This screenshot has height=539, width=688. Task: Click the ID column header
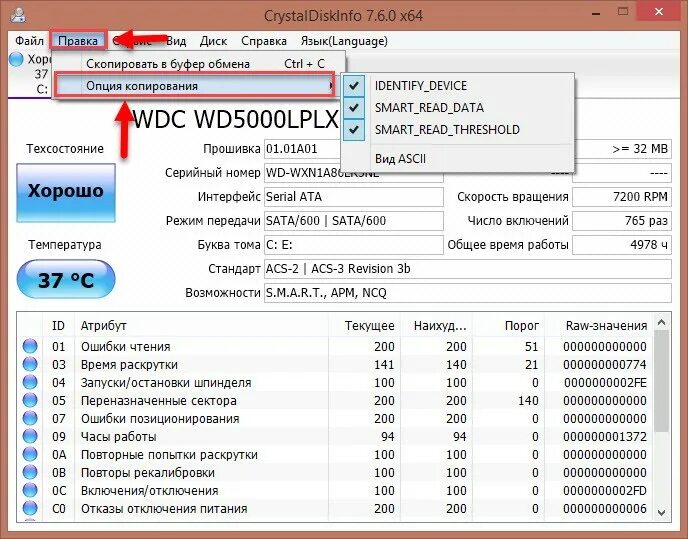click(x=58, y=325)
